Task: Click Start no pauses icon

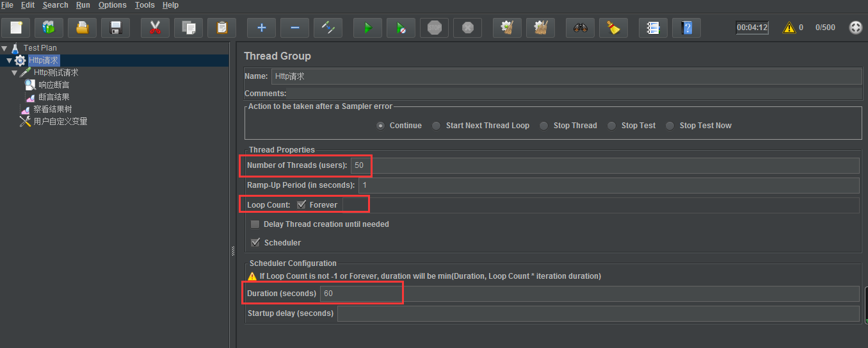Action: point(401,28)
